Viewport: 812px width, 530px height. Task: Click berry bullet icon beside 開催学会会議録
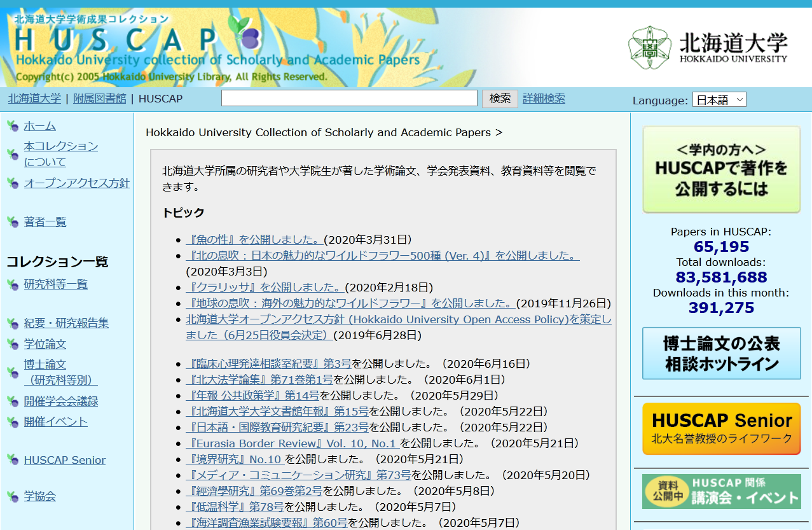pos(13,401)
